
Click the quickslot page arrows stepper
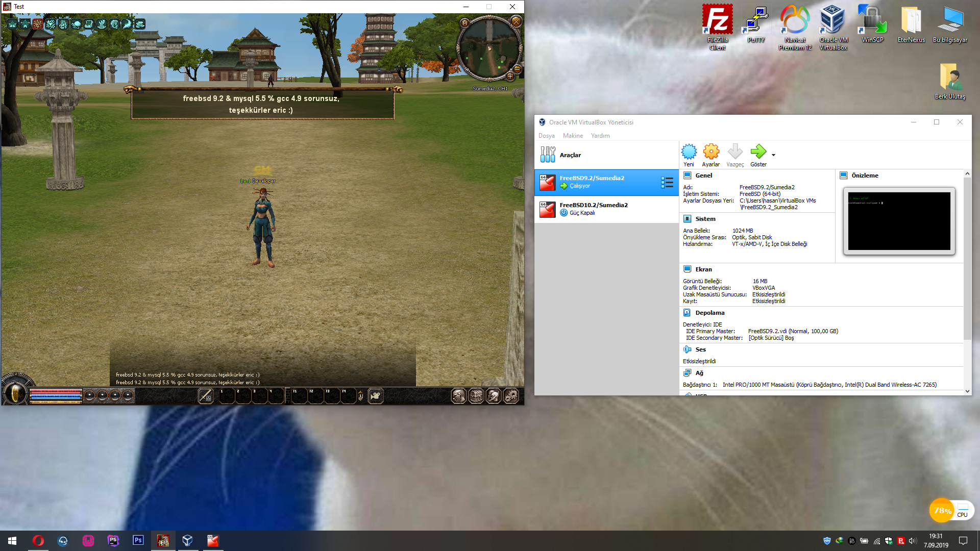click(360, 396)
